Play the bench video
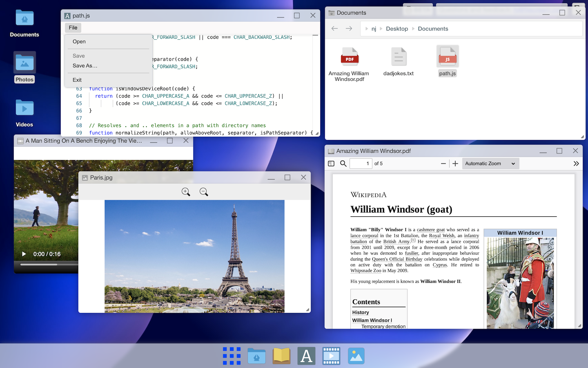The image size is (588, 368). (x=24, y=254)
